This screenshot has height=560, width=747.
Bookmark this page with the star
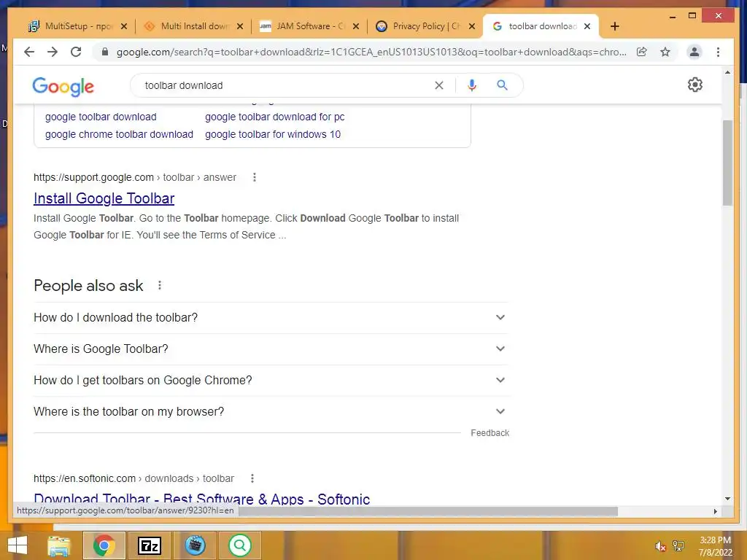665,52
